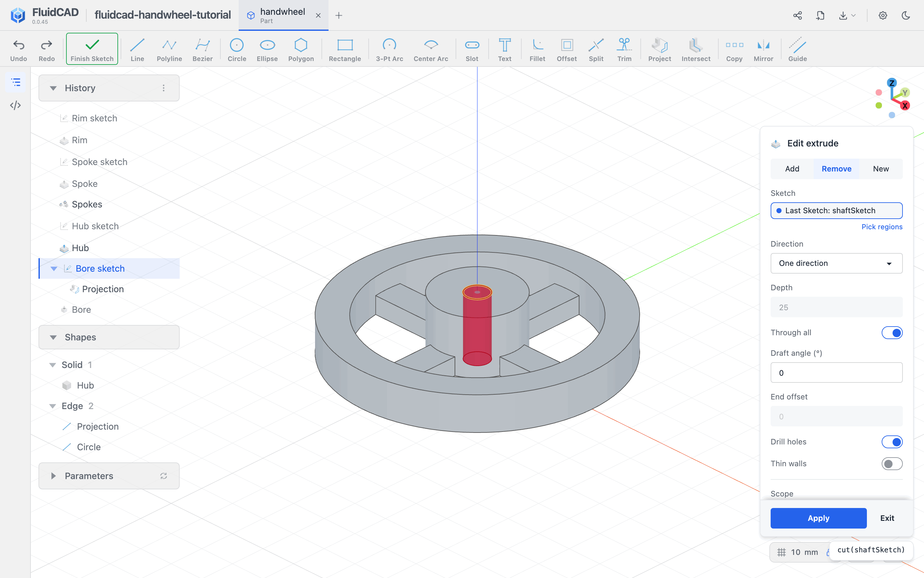Viewport: 924px width, 578px height.
Task: Turn off the Through all switch
Action: click(892, 333)
